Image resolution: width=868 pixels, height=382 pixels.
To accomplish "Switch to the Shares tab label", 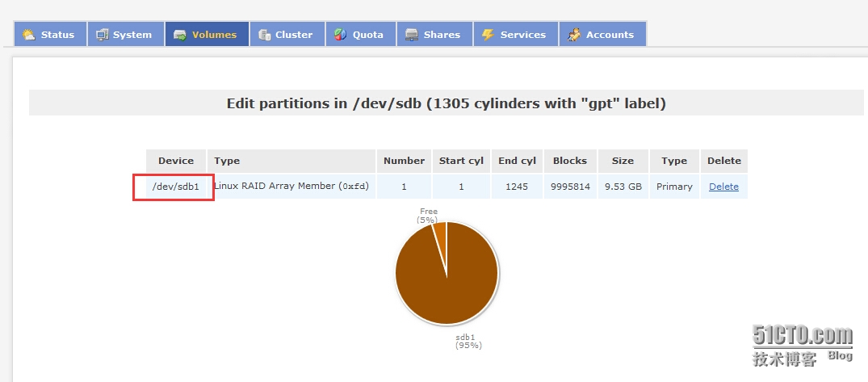I will pos(442,35).
